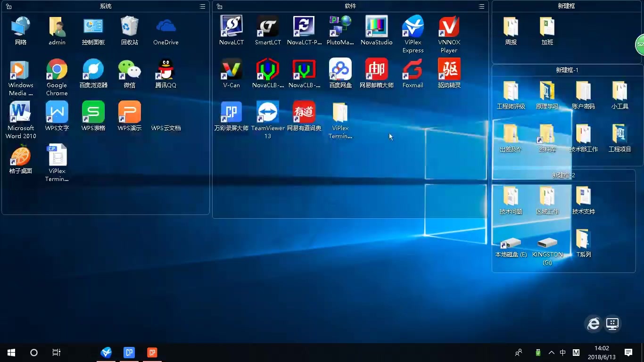Image resolution: width=644 pixels, height=362 pixels.
Task: Open 百度浏览器 browser
Action: 93,69
